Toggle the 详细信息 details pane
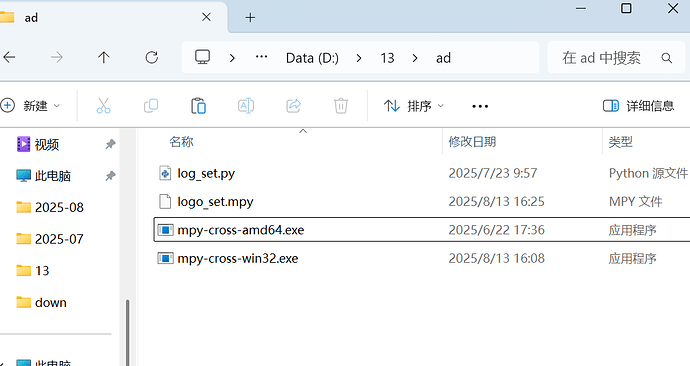The height and width of the screenshot is (366, 690). coord(638,106)
